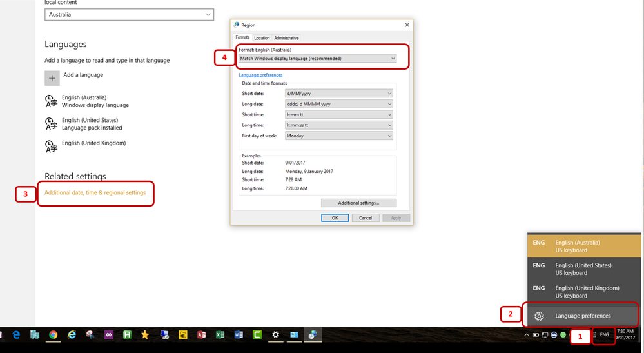Open the Format language dropdown in Region
This screenshot has width=644, height=353.
(x=317, y=58)
